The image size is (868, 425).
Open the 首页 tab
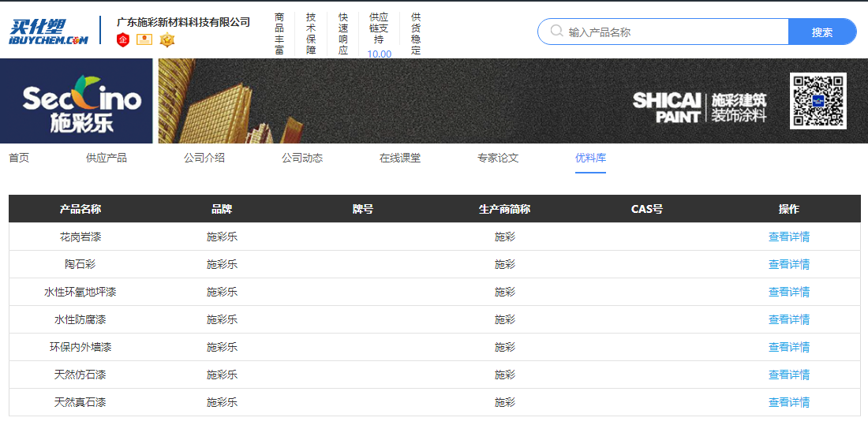tap(19, 158)
